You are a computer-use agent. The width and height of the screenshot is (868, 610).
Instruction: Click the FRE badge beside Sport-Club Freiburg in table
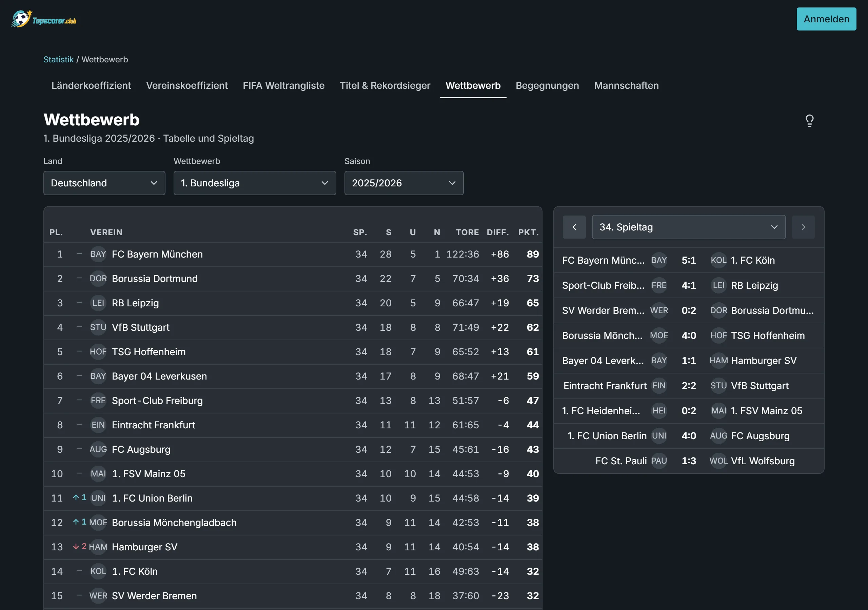tap(98, 401)
